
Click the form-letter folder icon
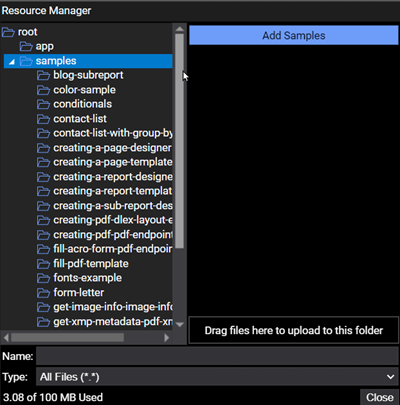click(43, 293)
